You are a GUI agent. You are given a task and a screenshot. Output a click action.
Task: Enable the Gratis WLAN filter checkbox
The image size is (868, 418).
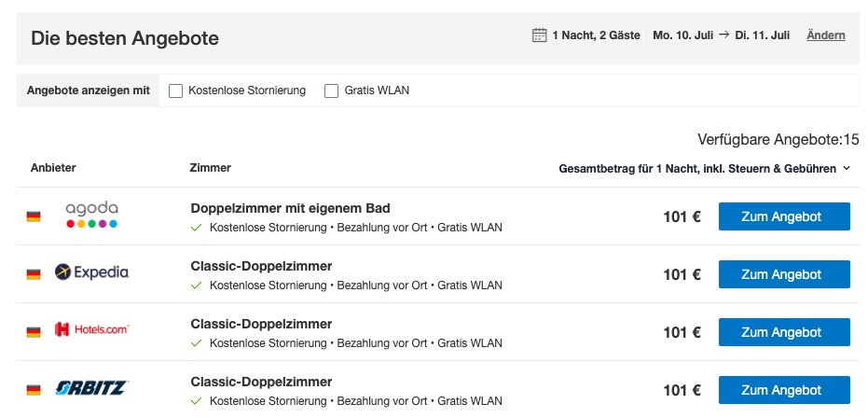[331, 91]
